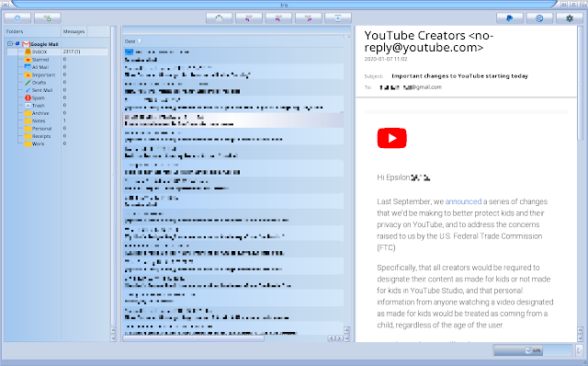This screenshot has height=366, width=588.
Task: Open settings with the gear button
Action: 570,18
